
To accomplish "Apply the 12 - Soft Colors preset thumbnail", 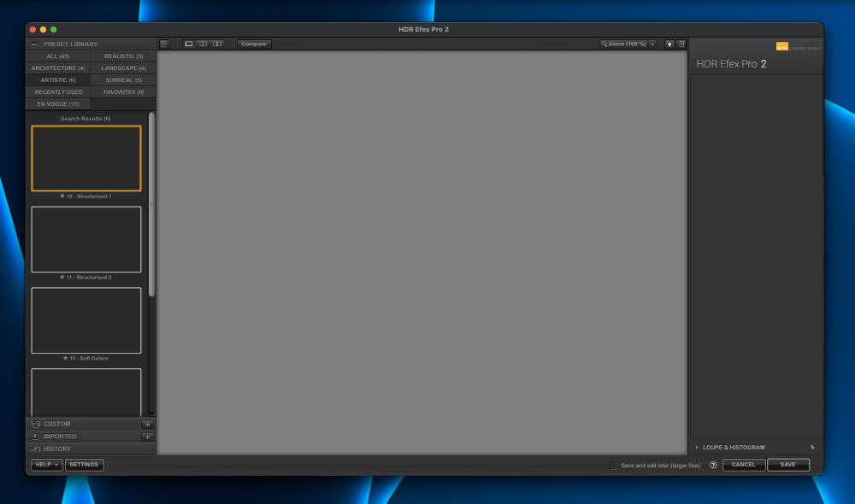I will [x=86, y=320].
